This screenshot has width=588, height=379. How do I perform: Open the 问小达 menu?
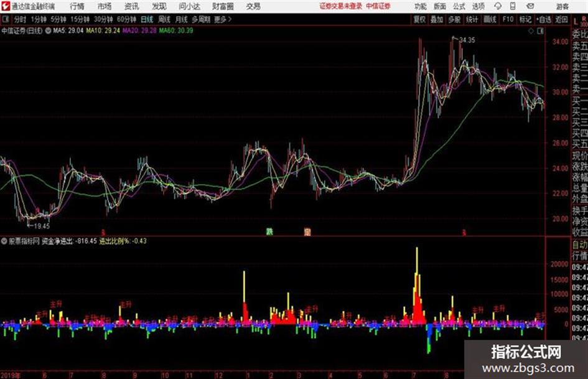[189, 6]
